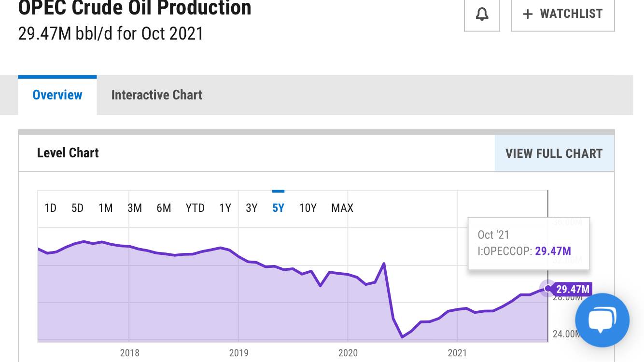
Task: Select the 3M time range
Action: [135, 208]
